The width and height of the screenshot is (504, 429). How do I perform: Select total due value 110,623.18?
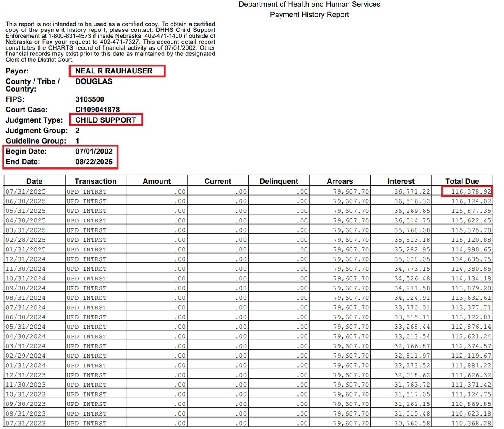click(471, 413)
